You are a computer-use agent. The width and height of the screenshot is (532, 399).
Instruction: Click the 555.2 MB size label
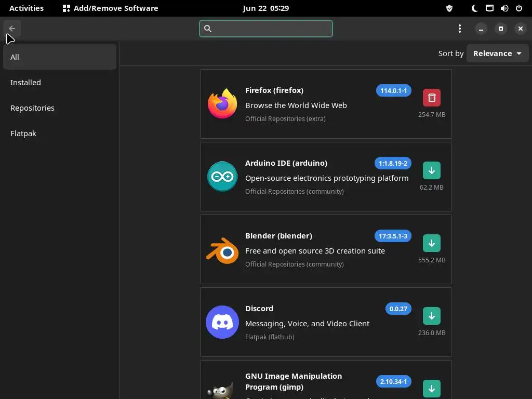point(432,260)
